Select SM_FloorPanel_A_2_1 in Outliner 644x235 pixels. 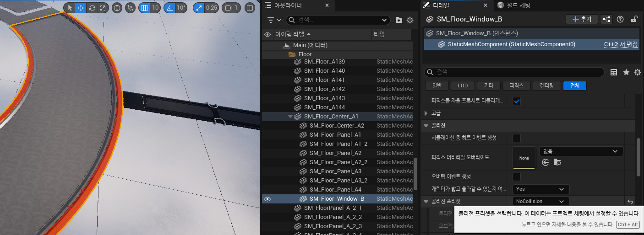(x=338, y=208)
